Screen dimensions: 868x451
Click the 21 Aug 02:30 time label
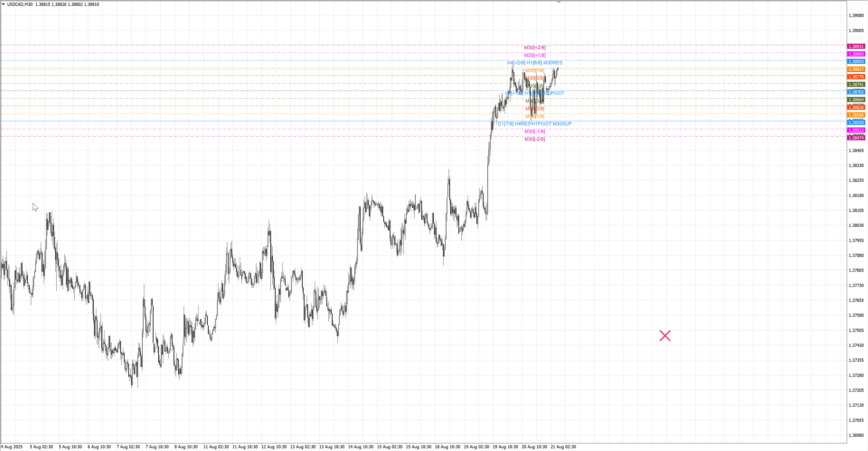tap(563, 447)
